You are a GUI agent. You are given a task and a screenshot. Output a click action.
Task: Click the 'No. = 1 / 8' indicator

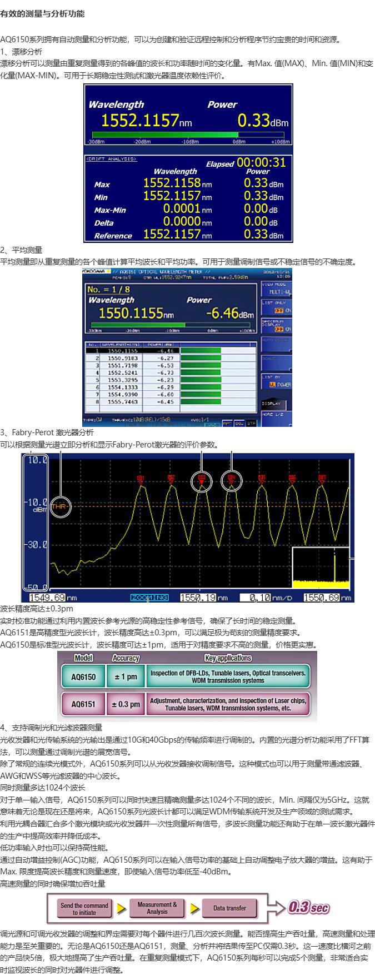pos(108,290)
